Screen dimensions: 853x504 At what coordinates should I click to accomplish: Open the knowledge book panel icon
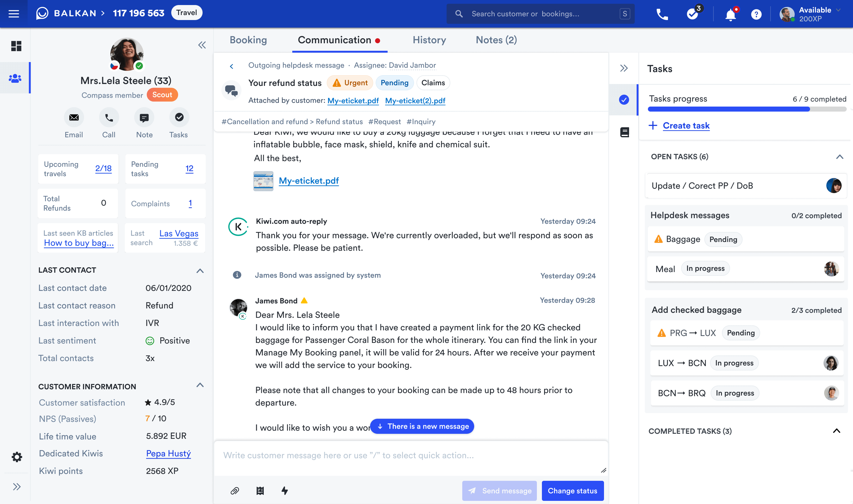624,132
